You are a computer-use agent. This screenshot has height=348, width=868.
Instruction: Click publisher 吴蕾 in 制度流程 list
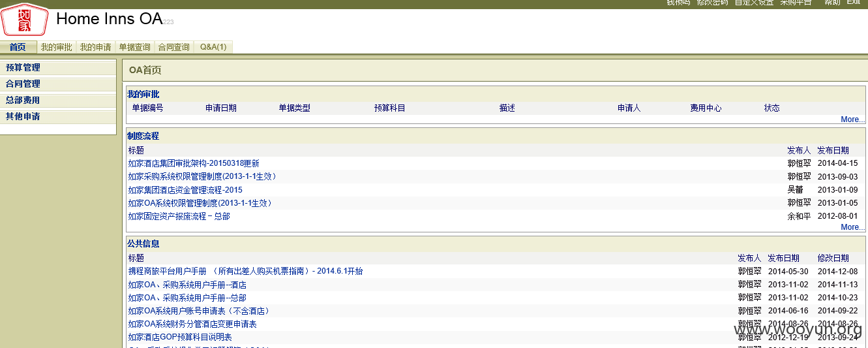point(795,190)
